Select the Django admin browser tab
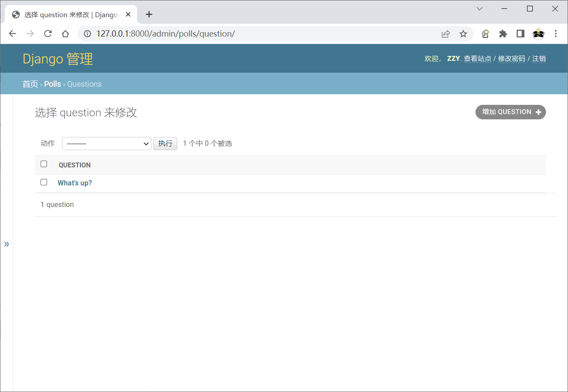568x392 pixels. tap(71, 15)
